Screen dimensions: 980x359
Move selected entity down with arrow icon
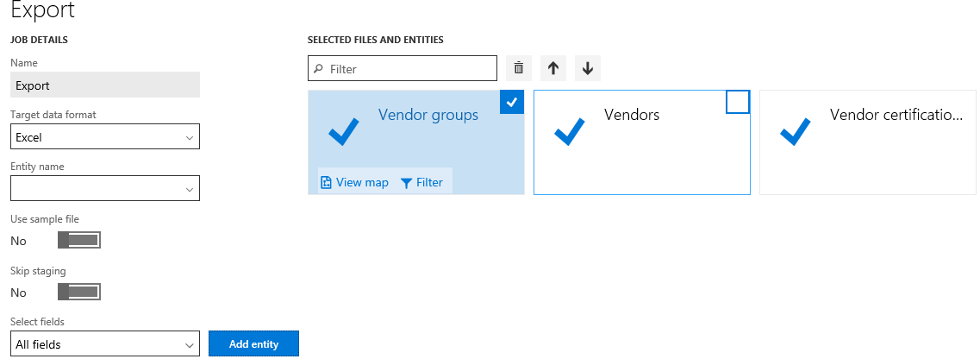point(588,68)
